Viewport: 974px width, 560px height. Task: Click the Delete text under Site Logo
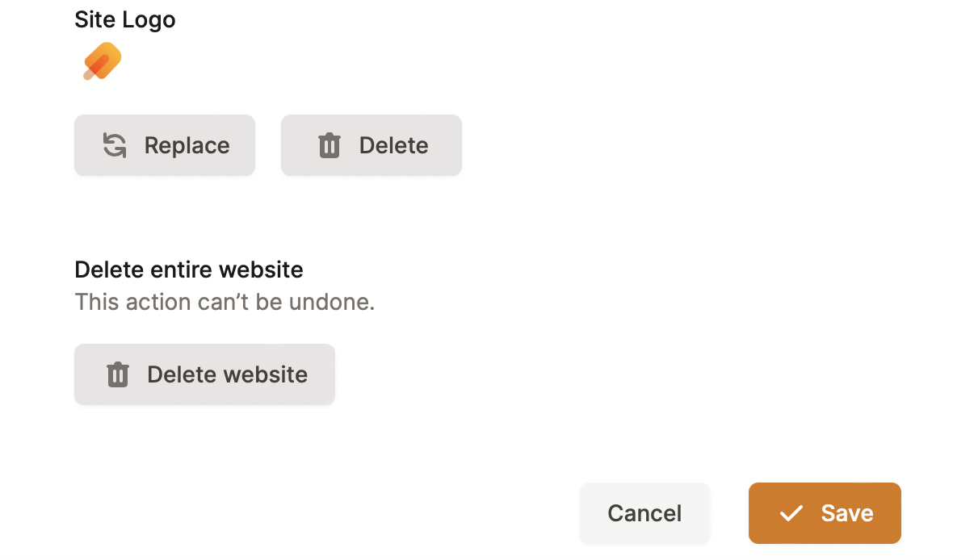pyautogui.click(x=393, y=145)
